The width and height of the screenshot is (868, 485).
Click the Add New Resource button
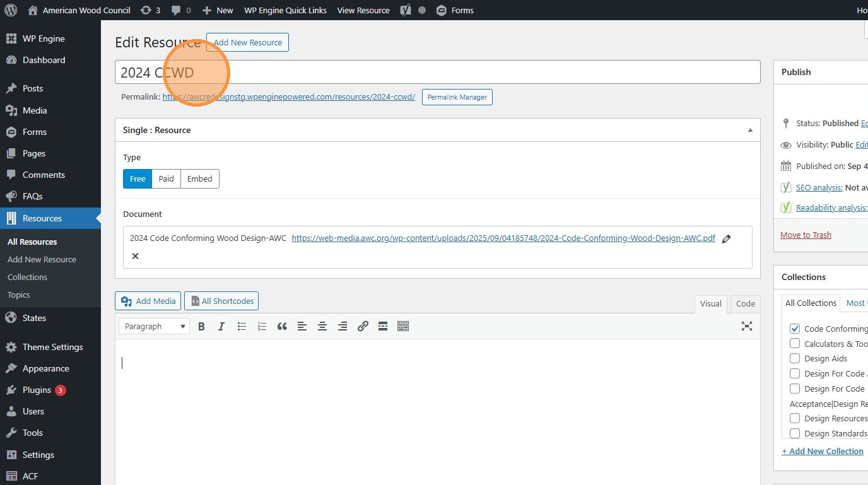(247, 42)
